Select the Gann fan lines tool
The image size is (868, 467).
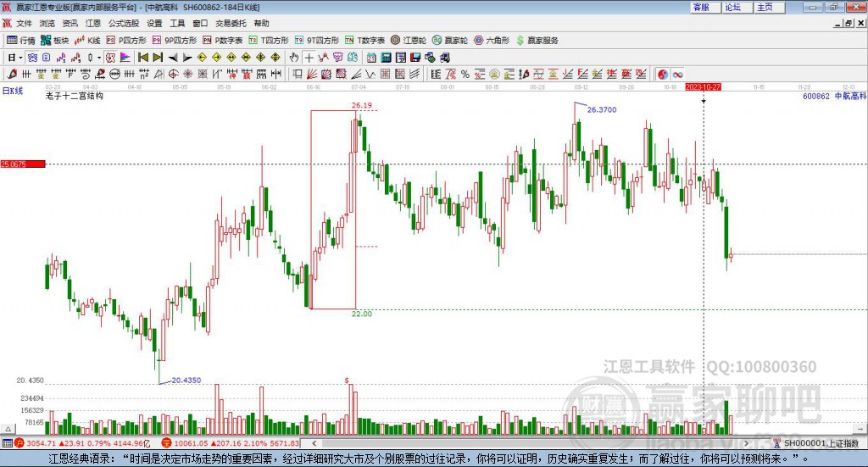312,74
